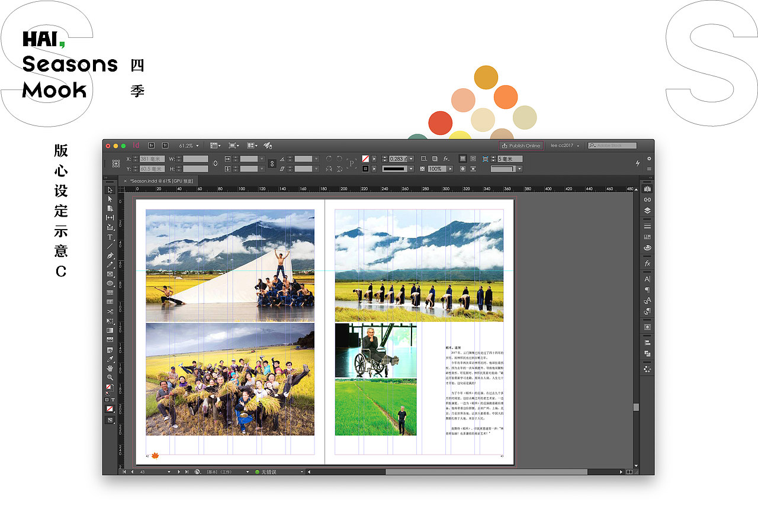
Task: Select the Ellipse tool
Action: click(110, 283)
